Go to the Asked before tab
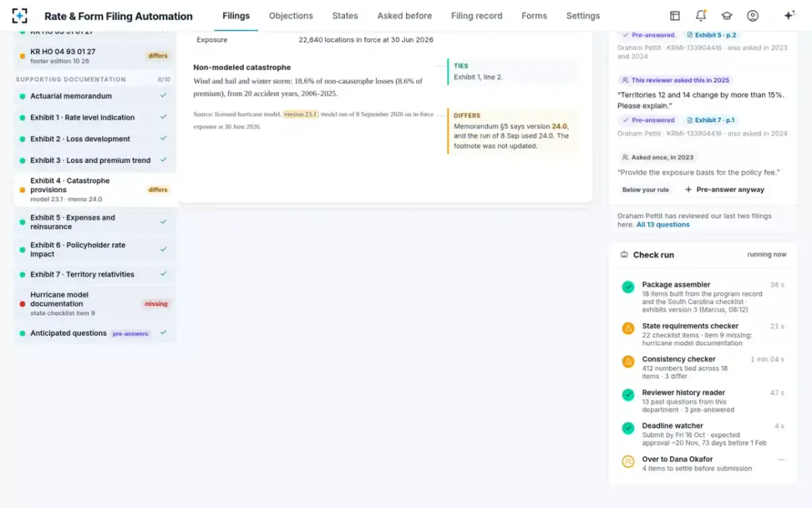This screenshot has height=508, width=812. point(405,16)
